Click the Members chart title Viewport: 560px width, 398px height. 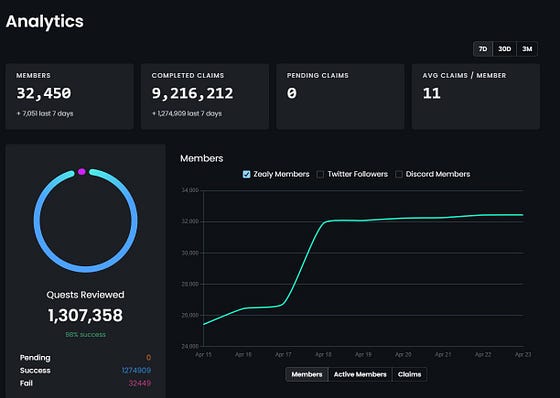click(201, 158)
